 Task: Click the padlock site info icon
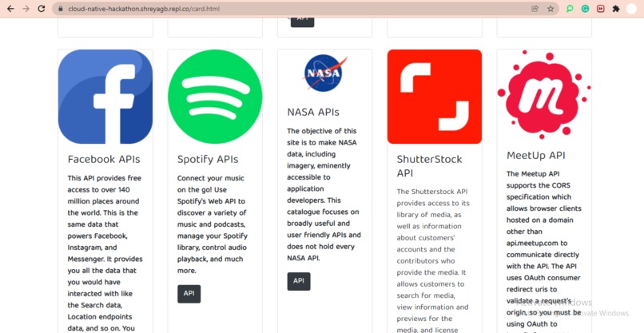61,9
